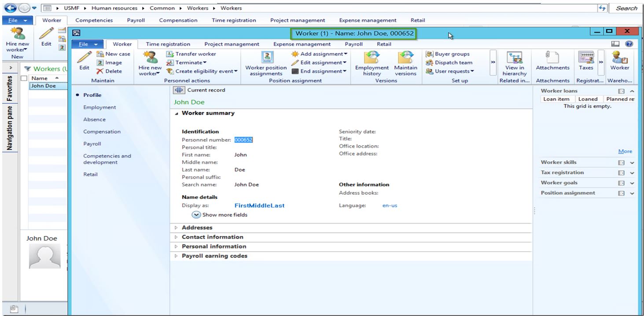The image size is (644, 316).
Task: Expand the Worker skills fact box
Action: point(632,162)
